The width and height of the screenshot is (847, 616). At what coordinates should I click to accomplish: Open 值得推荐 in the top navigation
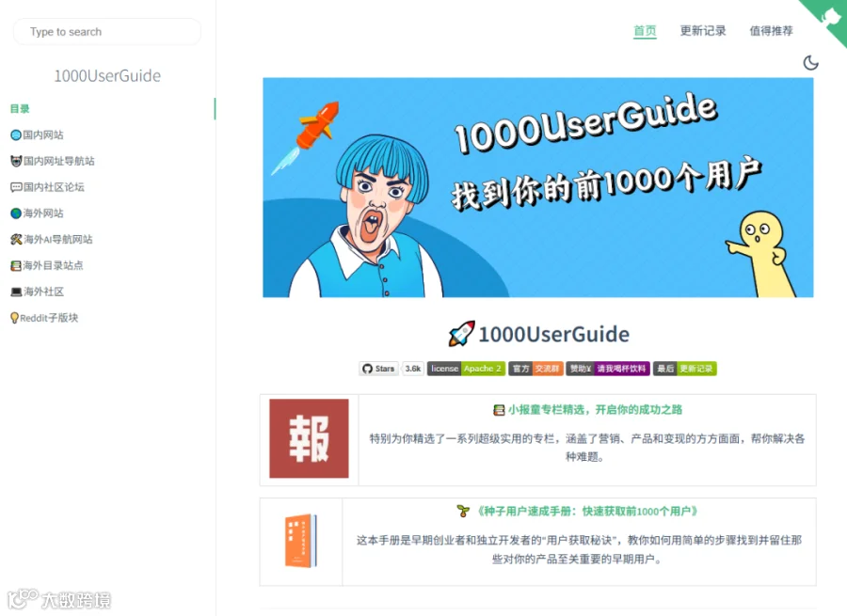pyautogui.click(x=771, y=31)
